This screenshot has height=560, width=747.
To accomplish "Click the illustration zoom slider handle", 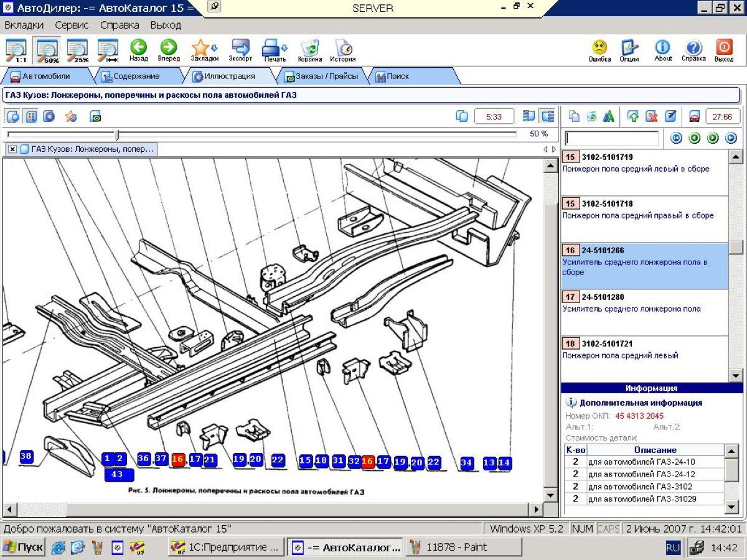I will [x=117, y=134].
